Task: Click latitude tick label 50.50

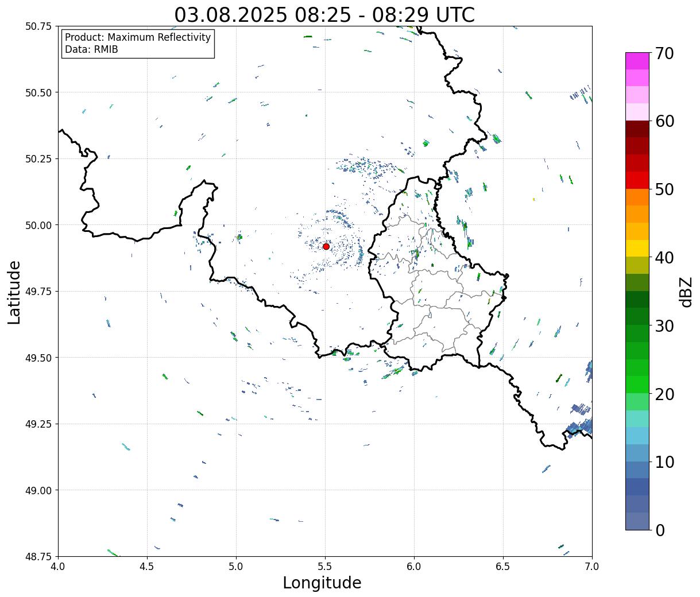Action: (x=38, y=92)
